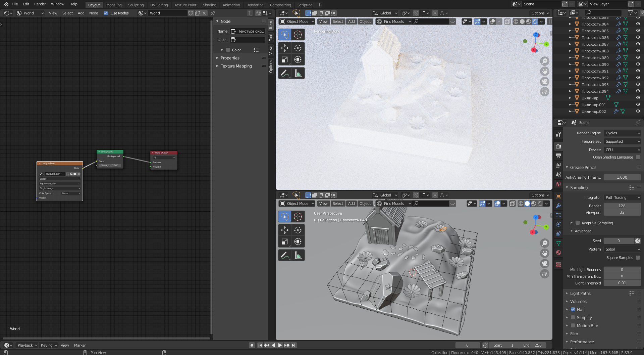Viewport: 644px width, 355px height.
Task: Pin the Scene properties panel
Action: click(x=638, y=123)
